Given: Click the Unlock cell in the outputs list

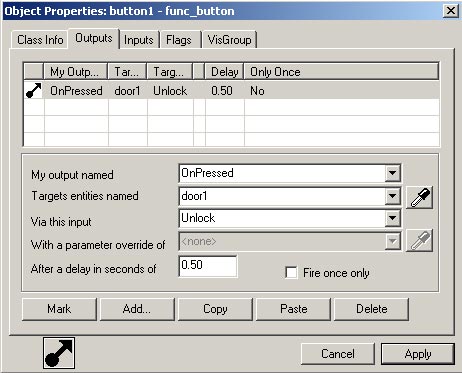Looking at the screenshot, I should coord(170,91).
